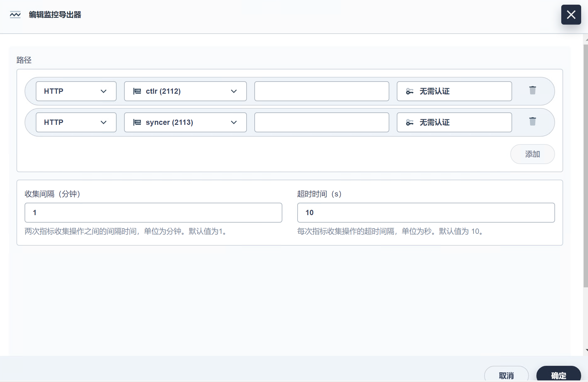Screen dimensions: 588x382
Task: Delete the syncer (2113) path row
Action: [533, 121]
